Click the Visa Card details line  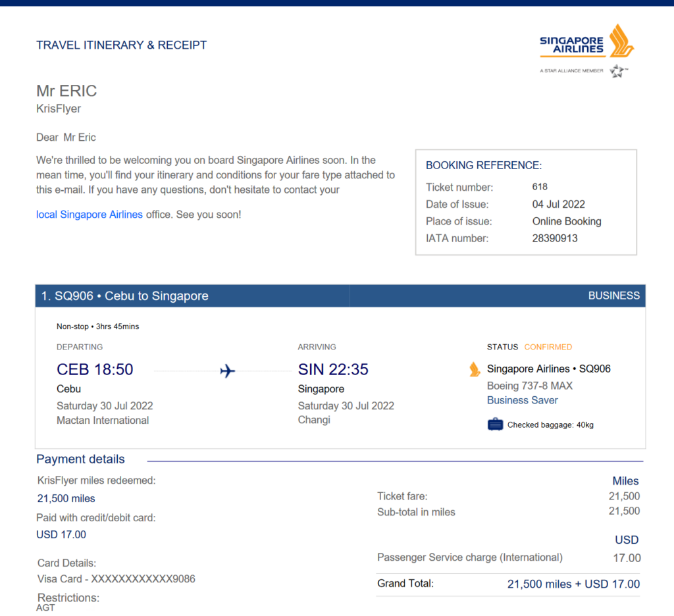click(116, 579)
